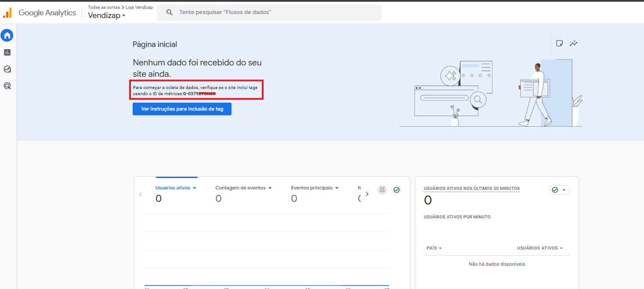Image resolution: width=644 pixels, height=289 pixels.
Task: Open the sticky note icon on the banner
Action: 559,43
